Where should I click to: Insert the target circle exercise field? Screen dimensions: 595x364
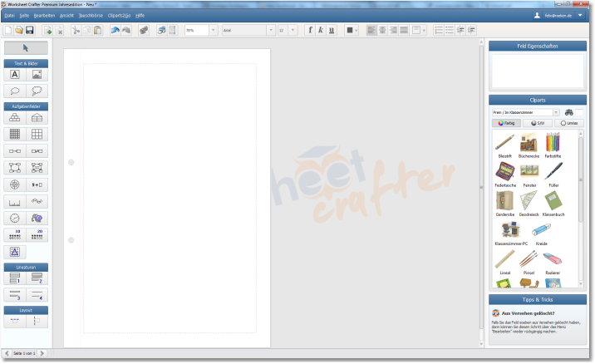point(15,184)
